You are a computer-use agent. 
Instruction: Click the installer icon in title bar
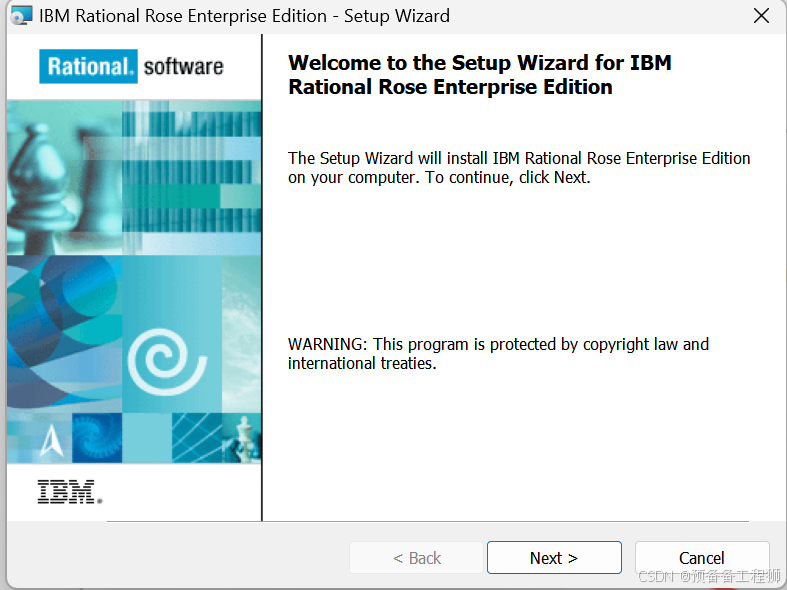(x=21, y=16)
